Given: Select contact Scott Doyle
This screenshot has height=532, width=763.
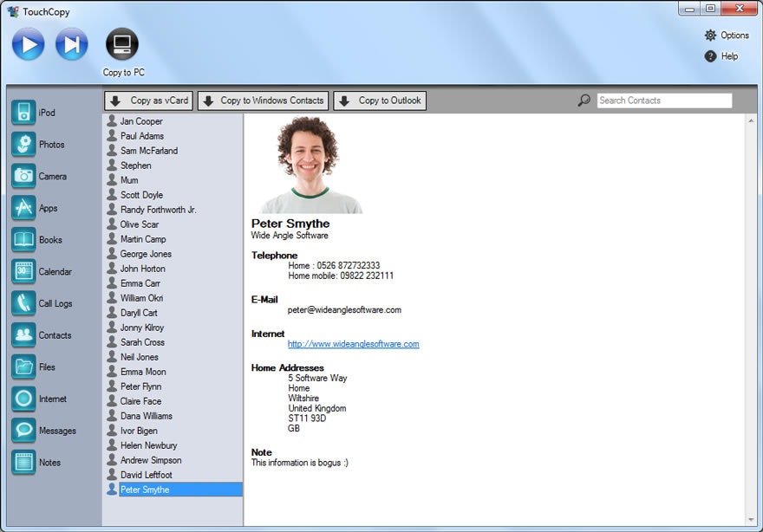Looking at the screenshot, I should (141, 195).
